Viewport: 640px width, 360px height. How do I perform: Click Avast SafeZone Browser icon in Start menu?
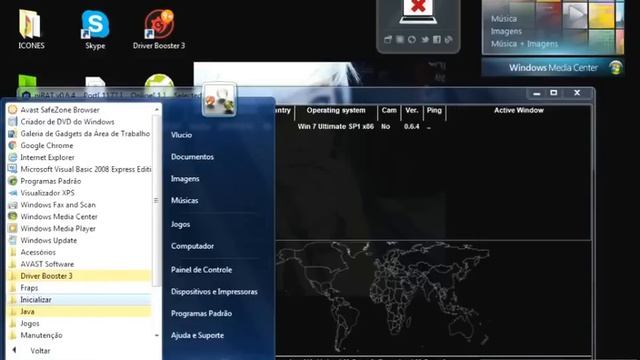click(13, 110)
